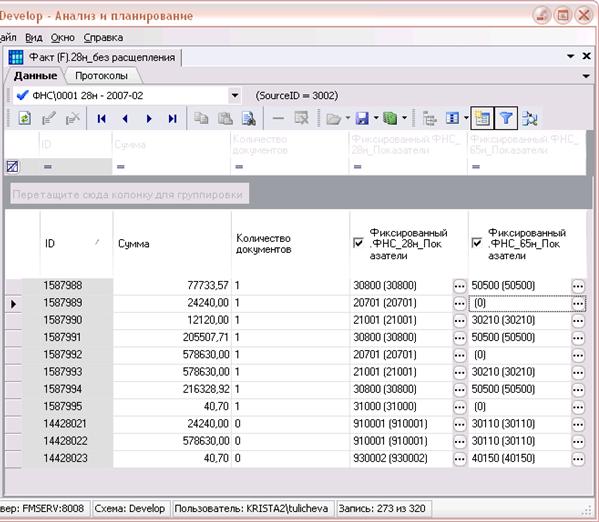This screenshot has height=522, width=599.
Task: Open the Справка menu
Action: tap(103, 37)
